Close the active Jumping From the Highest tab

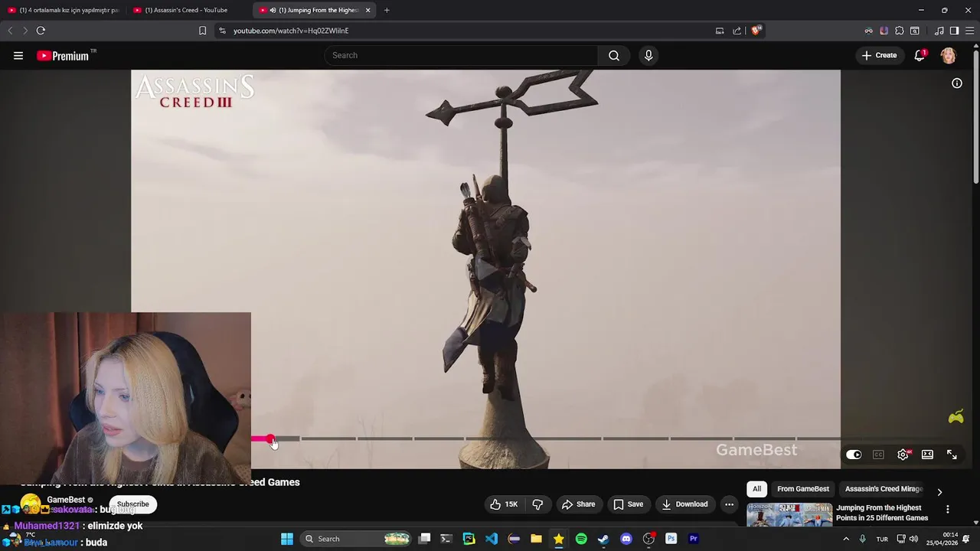(x=368, y=10)
